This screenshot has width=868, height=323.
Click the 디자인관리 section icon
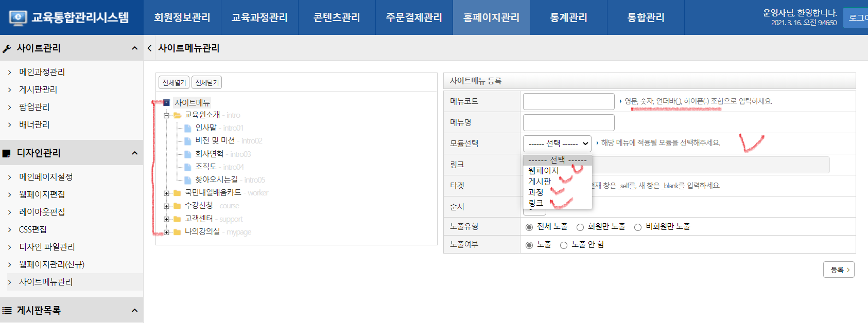coord(7,153)
